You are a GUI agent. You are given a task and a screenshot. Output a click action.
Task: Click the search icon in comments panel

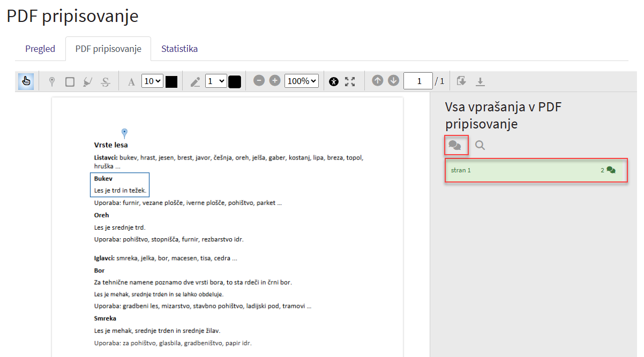coord(480,145)
